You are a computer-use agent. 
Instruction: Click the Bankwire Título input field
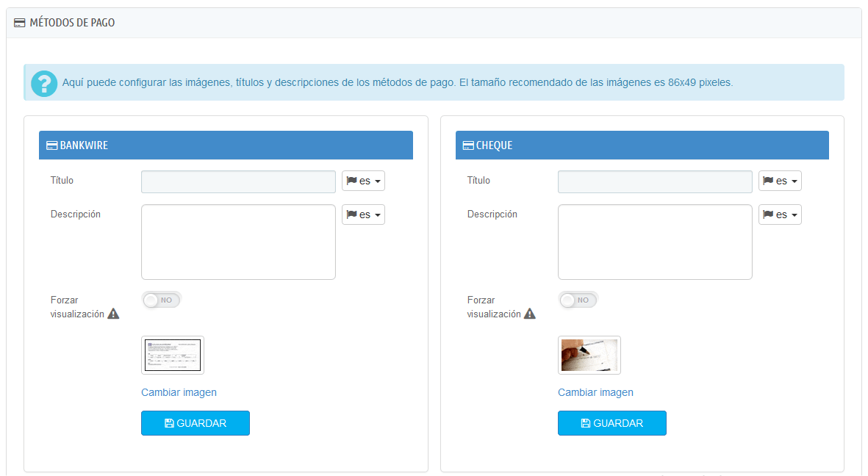[x=238, y=181]
